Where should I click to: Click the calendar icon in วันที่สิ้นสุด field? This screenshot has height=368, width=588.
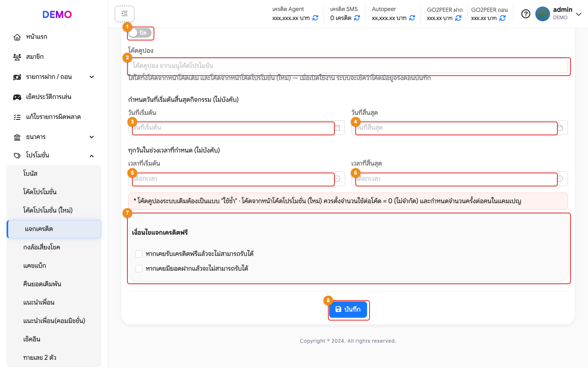tap(560, 128)
